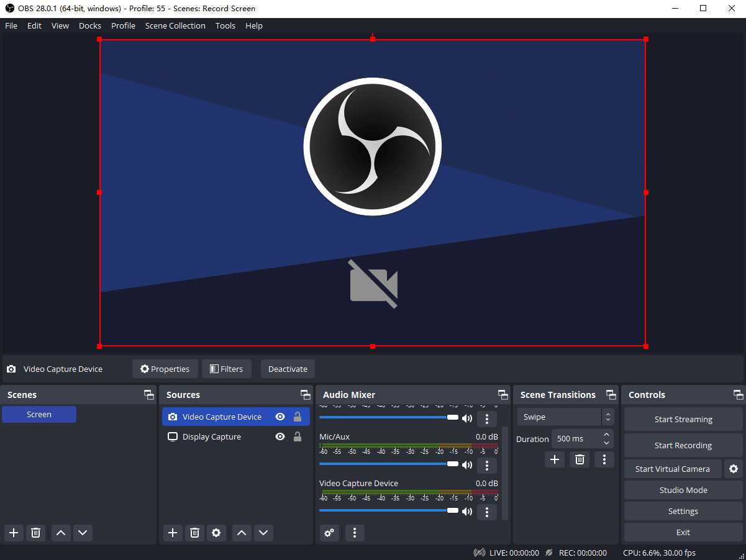Move source up in Sources panel
Image resolution: width=746 pixels, height=560 pixels.
click(242, 533)
